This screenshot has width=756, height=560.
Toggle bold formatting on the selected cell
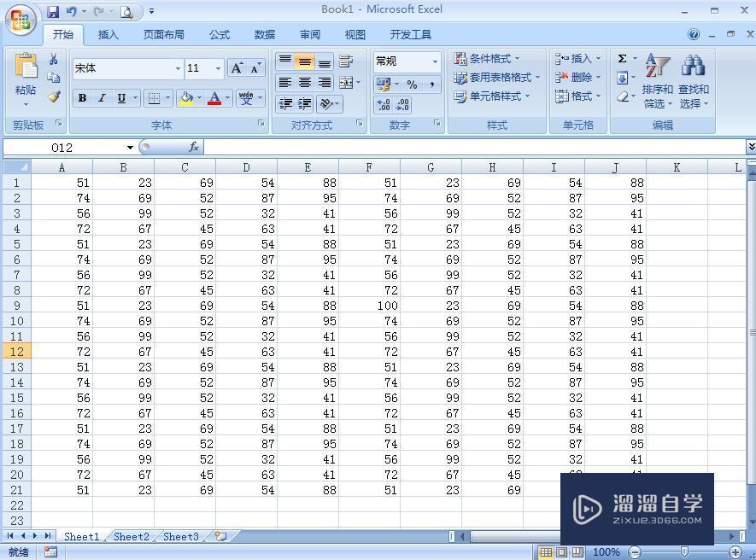click(x=81, y=98)
